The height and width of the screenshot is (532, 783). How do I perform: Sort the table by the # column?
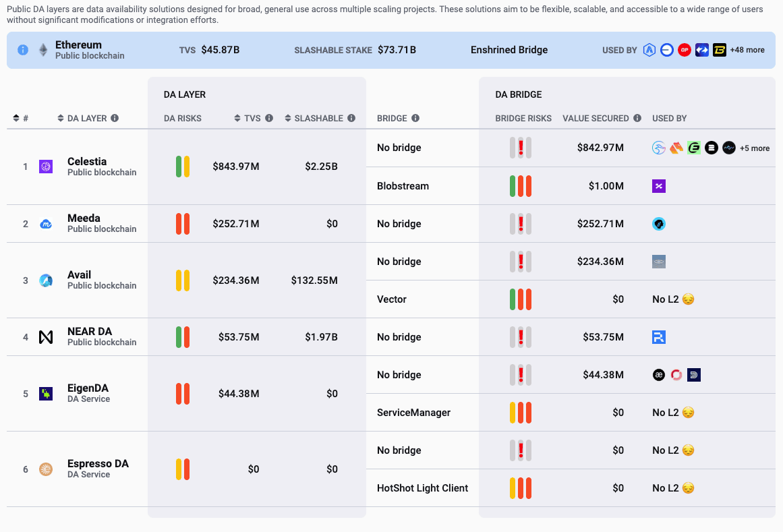(x=20, y=118)
